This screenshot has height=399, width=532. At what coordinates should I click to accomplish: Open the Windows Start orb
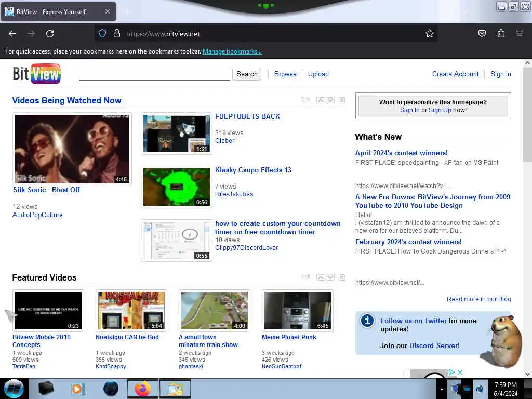tap(14, 389)
